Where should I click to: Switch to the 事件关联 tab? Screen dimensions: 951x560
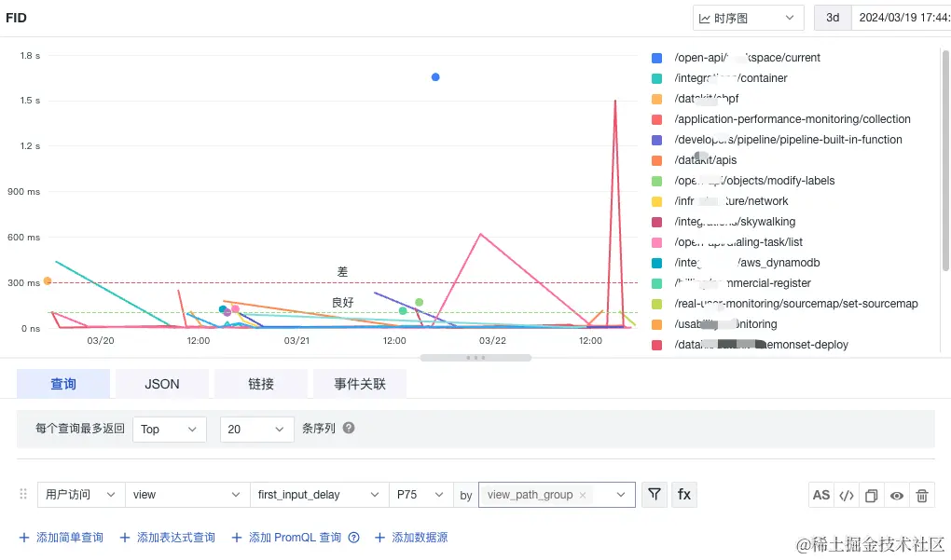tap(360, 384)
